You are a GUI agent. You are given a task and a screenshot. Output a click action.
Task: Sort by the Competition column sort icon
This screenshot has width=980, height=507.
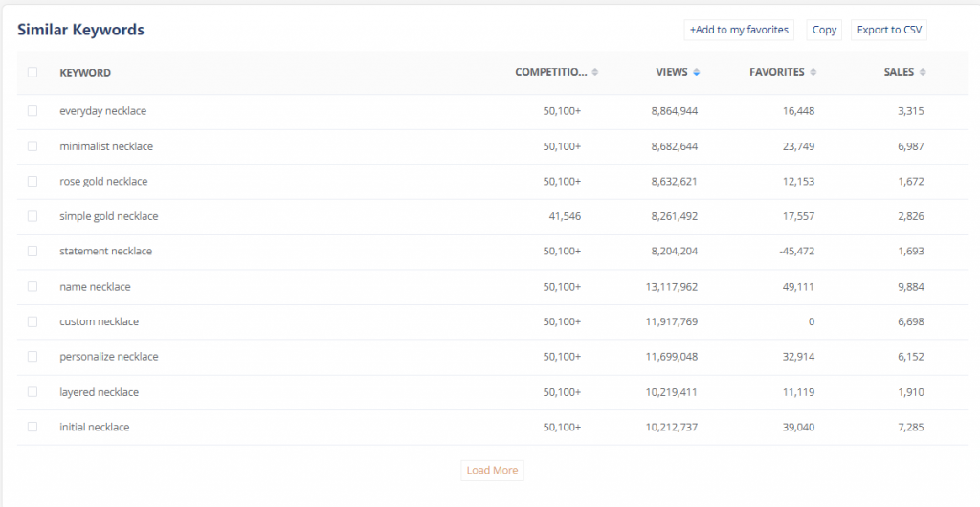point(595,73)
